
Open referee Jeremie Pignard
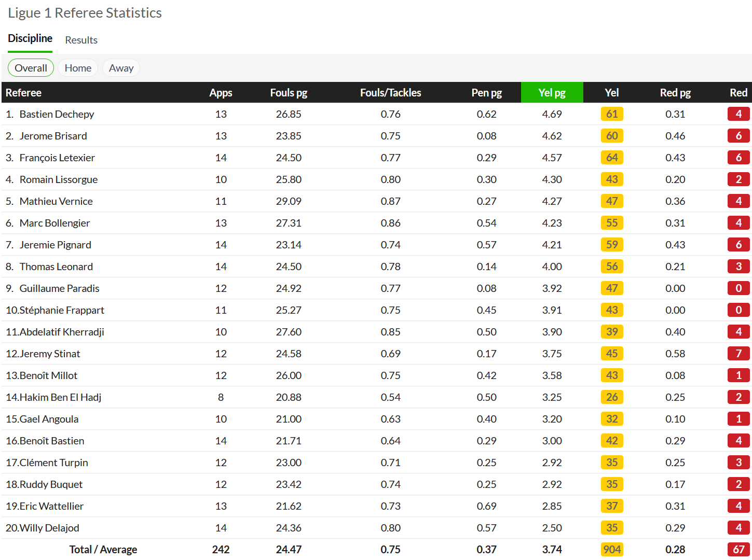(x=55, y=245)
